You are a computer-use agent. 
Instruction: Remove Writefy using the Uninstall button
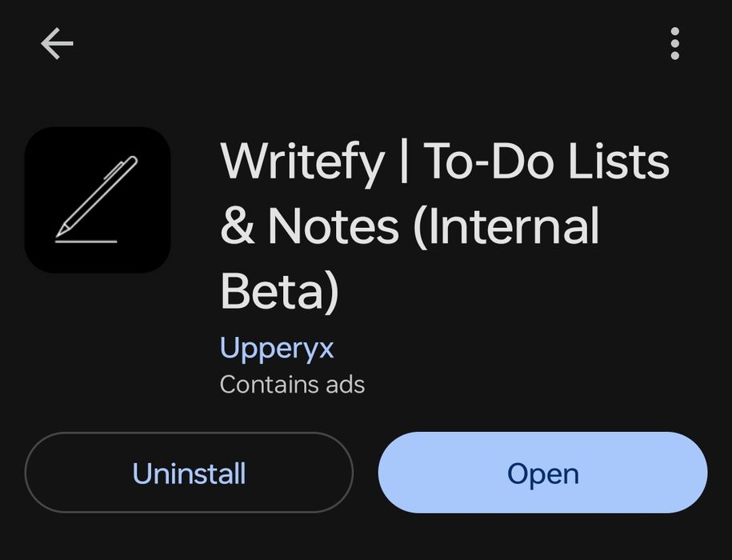point(189,473)
